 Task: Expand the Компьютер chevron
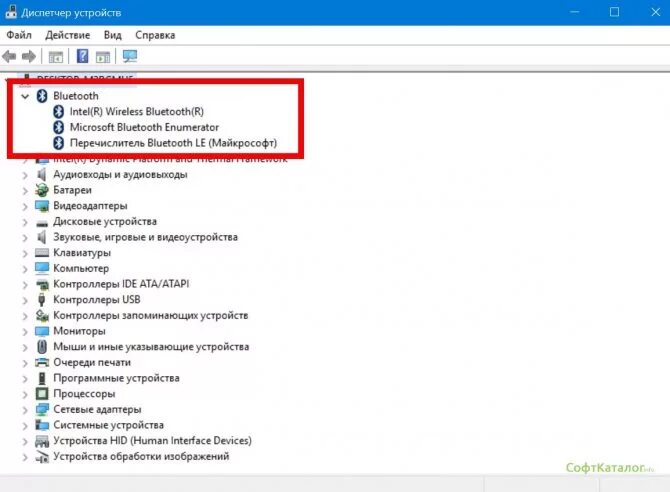click(x=25, y=269)
